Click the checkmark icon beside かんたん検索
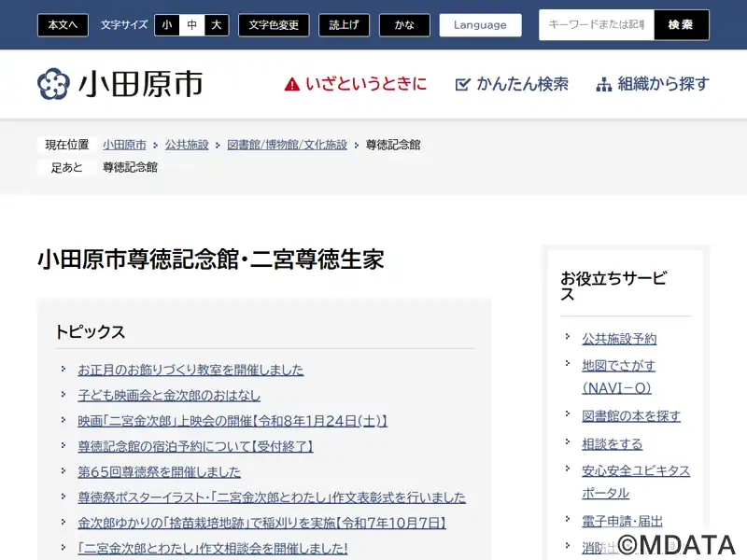 click(x=462, y=84)
